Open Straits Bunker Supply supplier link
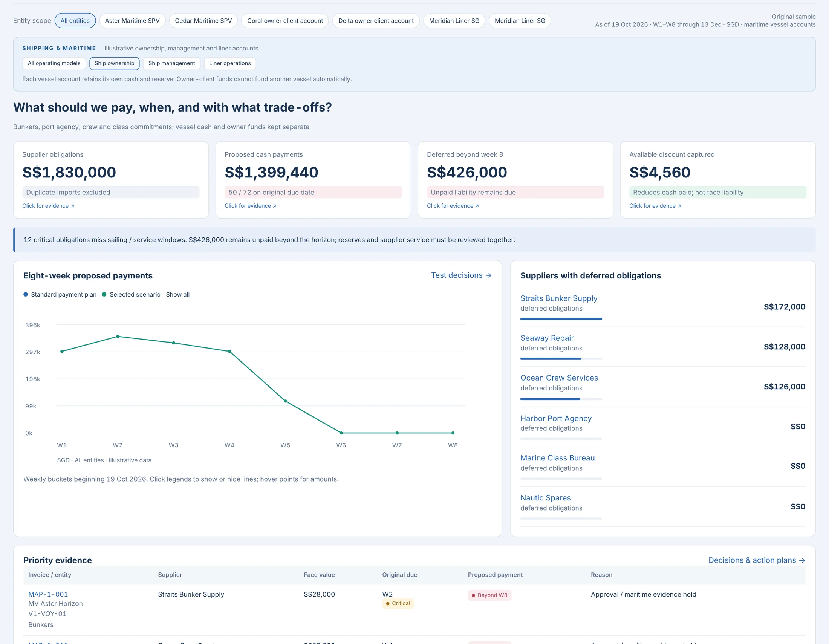Image resolution: width=829 pixels, height=644 pixels. (x=559, y=298)
